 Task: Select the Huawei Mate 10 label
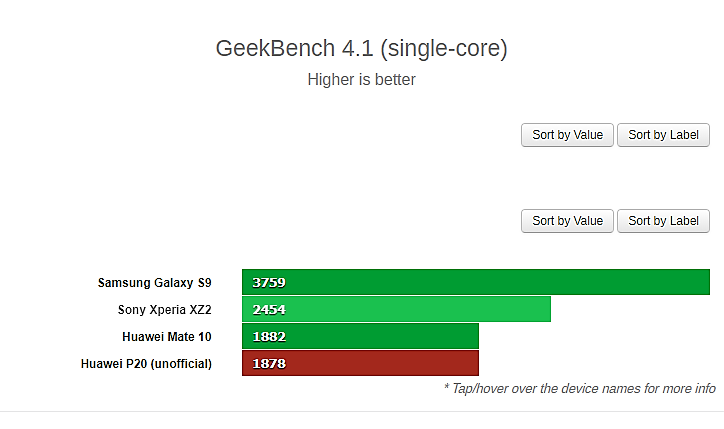(167, 337)
